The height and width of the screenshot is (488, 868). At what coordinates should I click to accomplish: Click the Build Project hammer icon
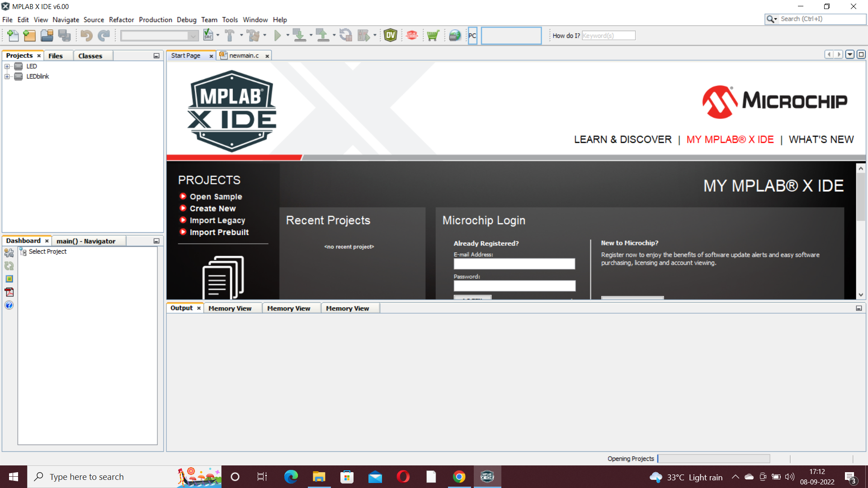pyautogui.click(x=230, y=35)
